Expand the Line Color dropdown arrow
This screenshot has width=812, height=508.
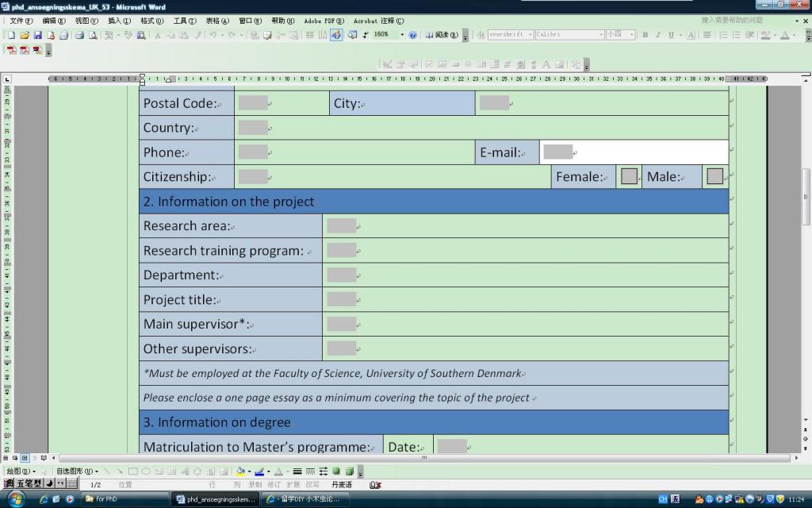(268, 471)
